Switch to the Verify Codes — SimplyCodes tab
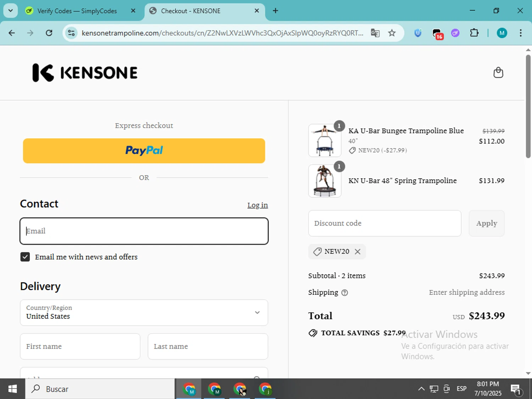This screenshot has height=399, width=532. [x=77, y=11]
